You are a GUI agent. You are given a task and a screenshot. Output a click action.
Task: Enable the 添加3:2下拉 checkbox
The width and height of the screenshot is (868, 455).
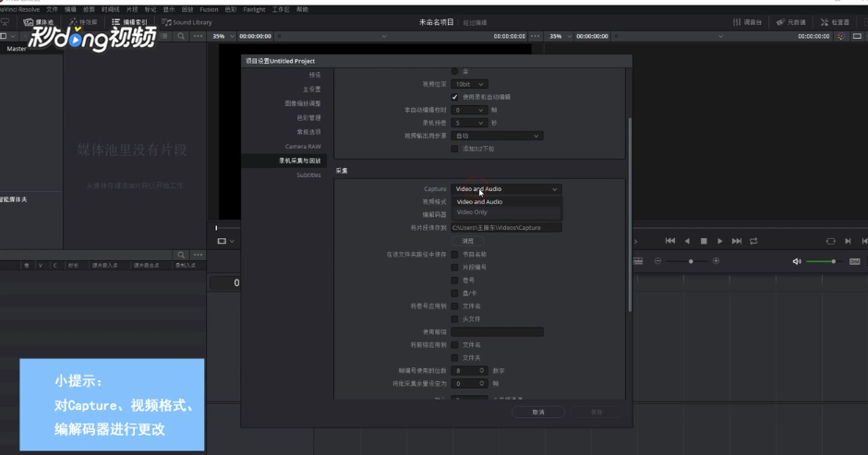pyautogui.click(x=454, y=149)
